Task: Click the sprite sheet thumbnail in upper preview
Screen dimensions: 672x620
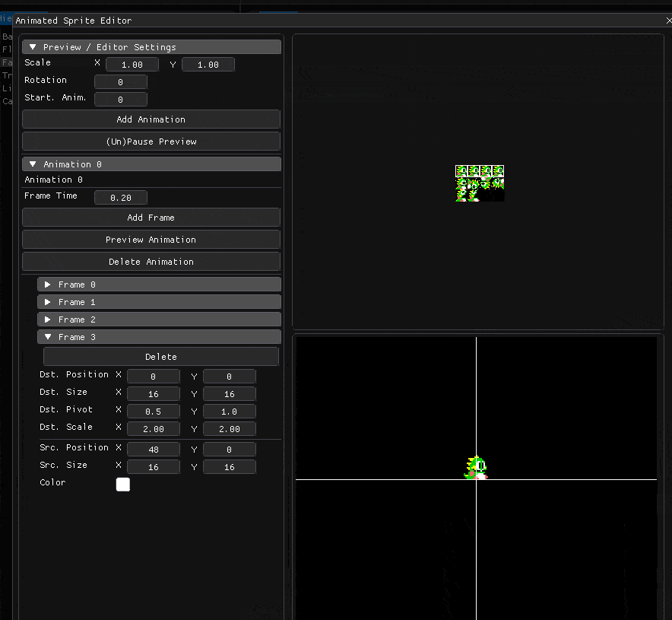Action: click(480, 183)
